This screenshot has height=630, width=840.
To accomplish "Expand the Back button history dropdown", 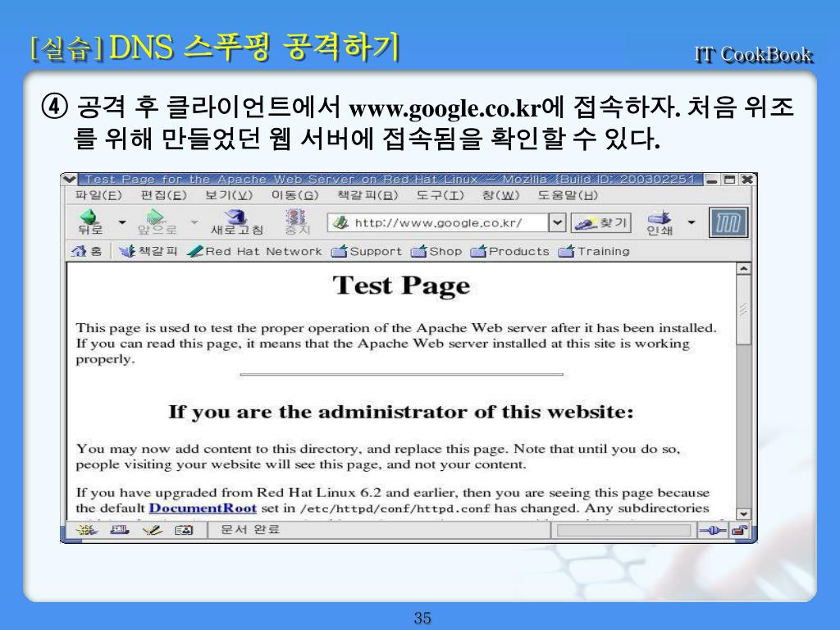I will click(122, 221).
